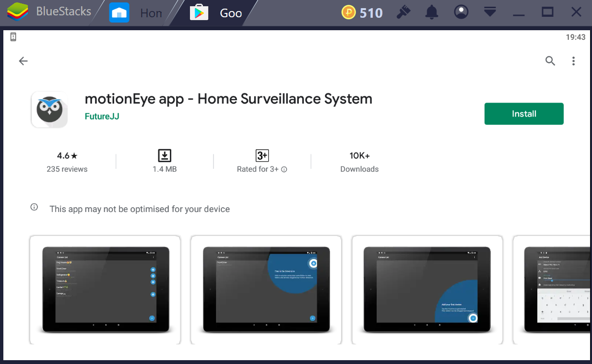Click the BlueStacks logo icon
592x364 pixels.
[17, 12]
